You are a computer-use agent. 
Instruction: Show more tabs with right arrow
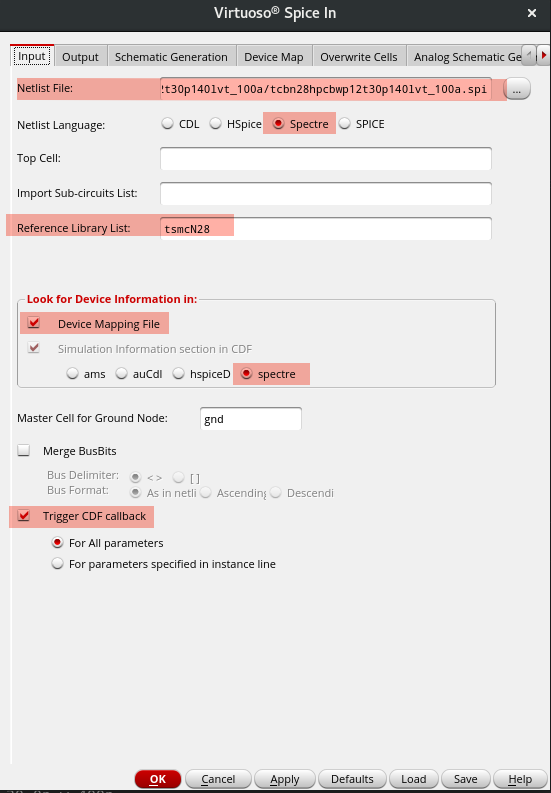click(x=543, y=56)
